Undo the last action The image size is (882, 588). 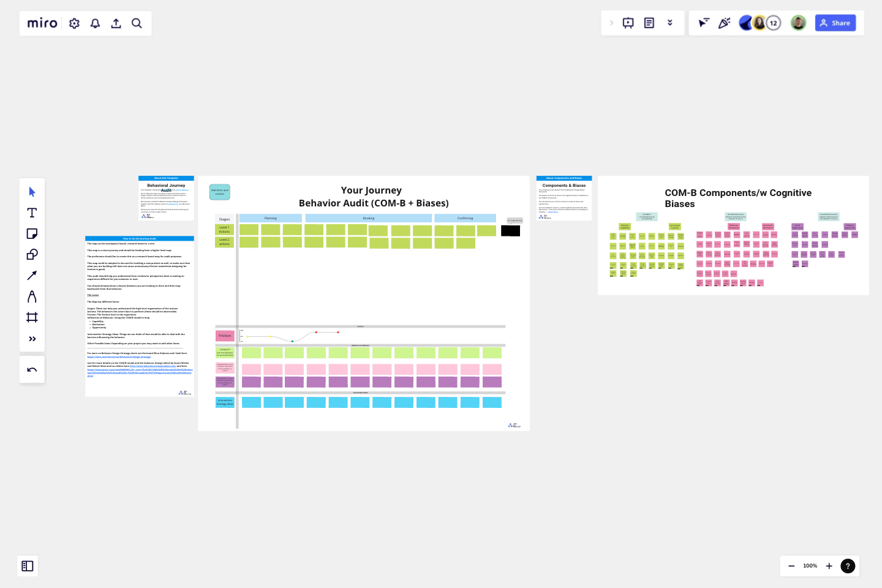(x=32, y=369)
